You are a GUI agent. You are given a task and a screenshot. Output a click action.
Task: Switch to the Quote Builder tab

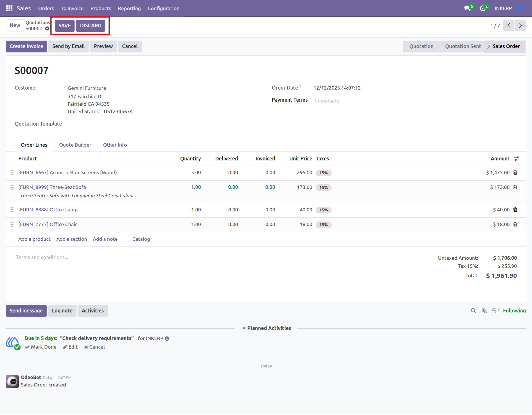pos(75,145)
